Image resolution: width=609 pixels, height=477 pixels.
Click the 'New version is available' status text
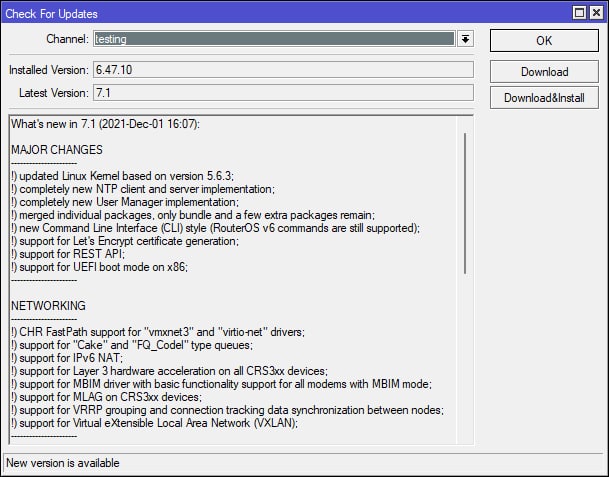coord(63,463)
